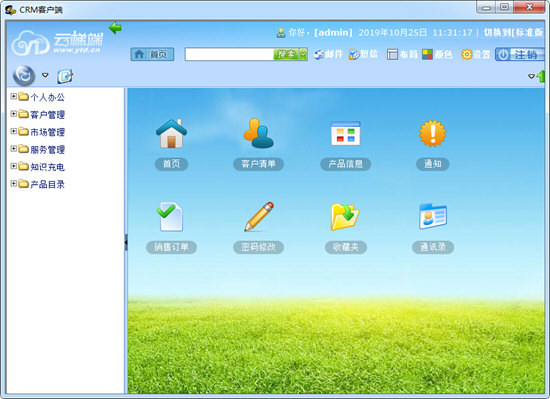This screenshot has height=399, width=550.
Task: Expand the 个人办公 tree node
Action: tap(13, 96)
